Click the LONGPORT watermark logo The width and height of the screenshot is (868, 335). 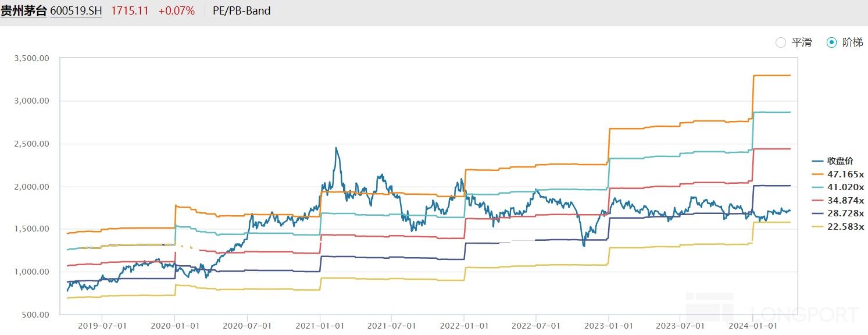pyautogui.click(x=772, y=313)
